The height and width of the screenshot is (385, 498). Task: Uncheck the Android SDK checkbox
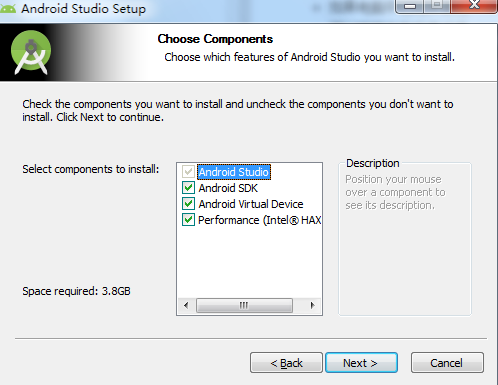pos(188,188)
